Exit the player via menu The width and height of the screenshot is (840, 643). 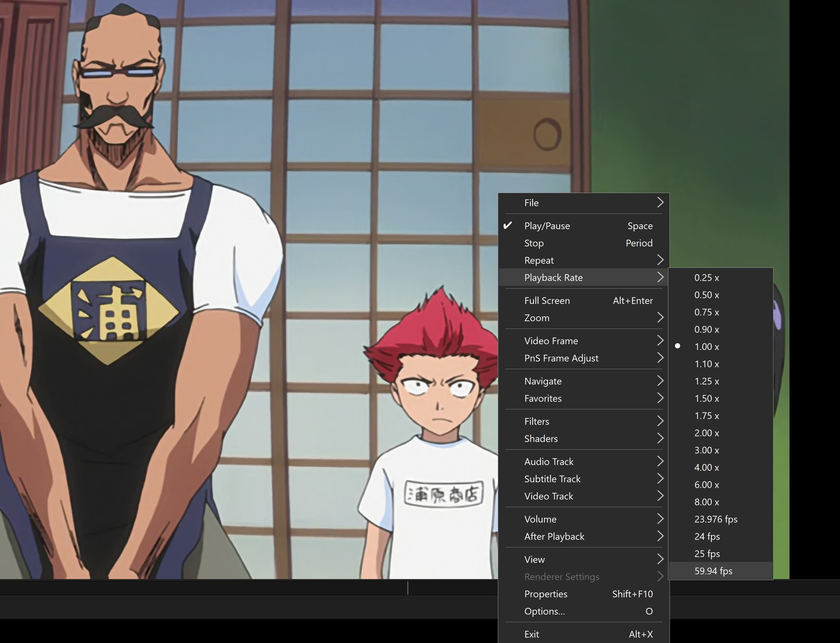pos(531,634)
